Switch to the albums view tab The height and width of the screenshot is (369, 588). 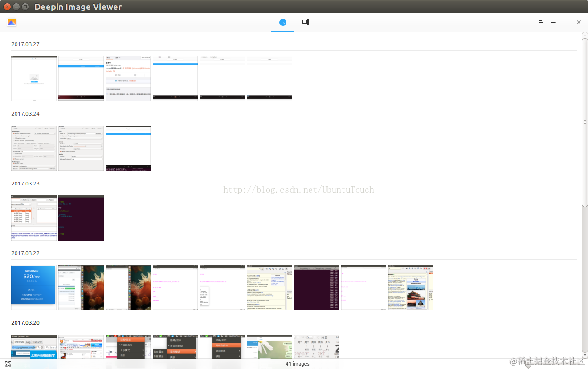coord(305,22)
